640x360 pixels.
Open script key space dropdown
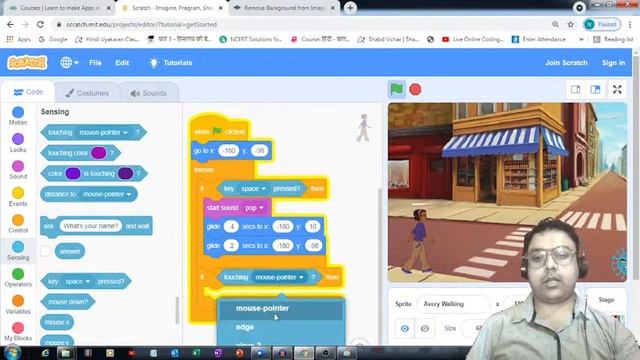(x=253, y=189)
